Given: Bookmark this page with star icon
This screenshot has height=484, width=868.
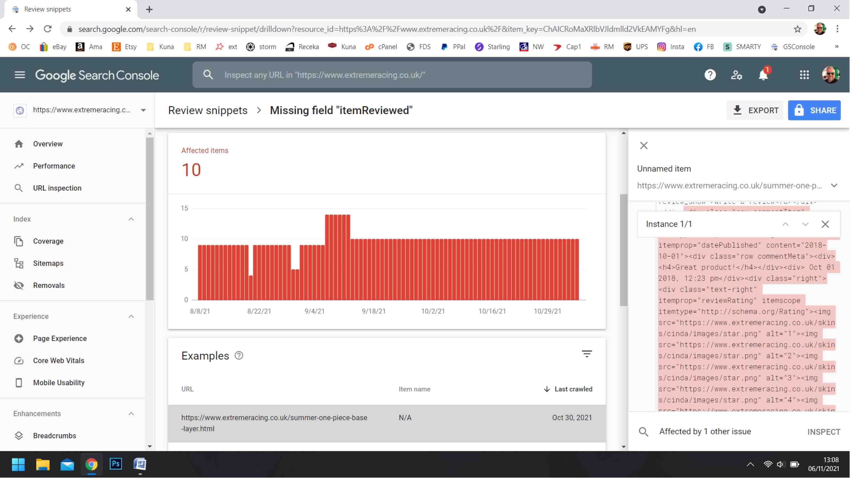Looking at the screenshot, I should tap(797, 29).
